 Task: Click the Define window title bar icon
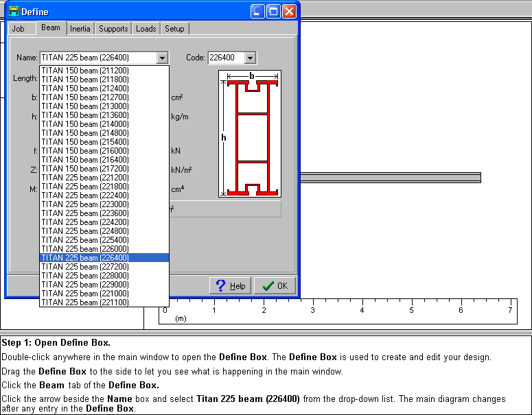click(13, 12)
